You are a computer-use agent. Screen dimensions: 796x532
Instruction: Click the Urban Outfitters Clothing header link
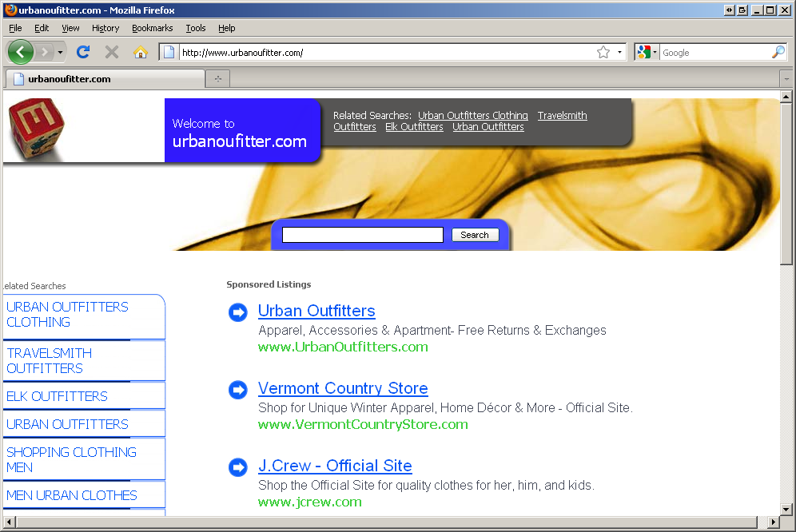pyautogui.click(x=472, y=115)
